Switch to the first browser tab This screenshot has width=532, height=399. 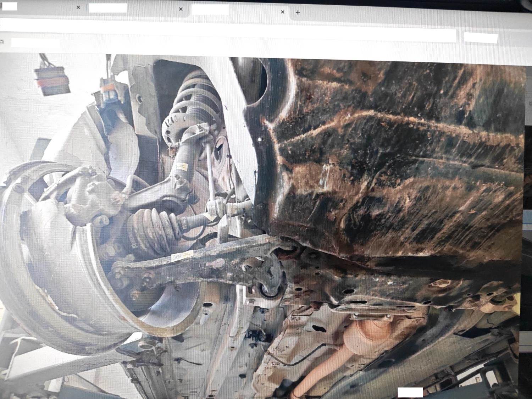point(39,7)
